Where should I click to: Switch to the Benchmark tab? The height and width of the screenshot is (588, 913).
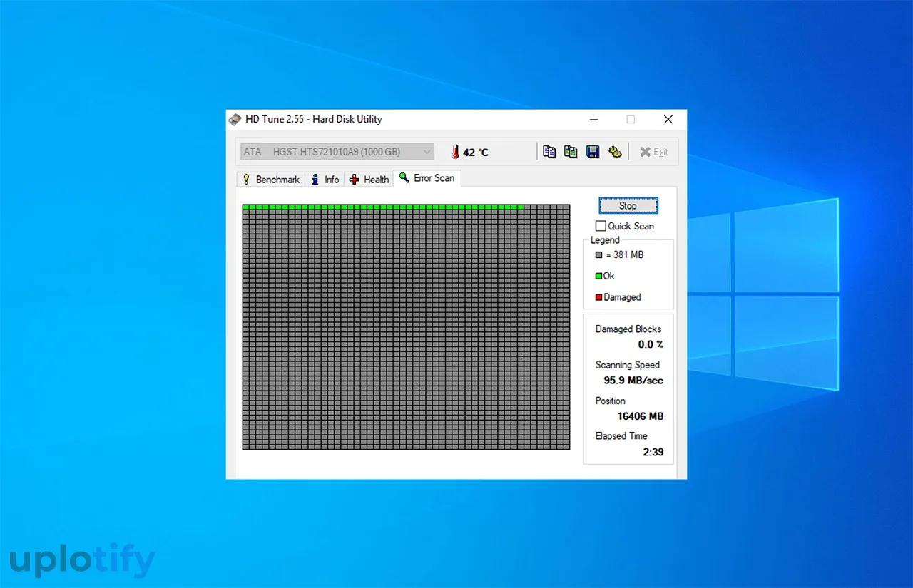click(271, 180)
